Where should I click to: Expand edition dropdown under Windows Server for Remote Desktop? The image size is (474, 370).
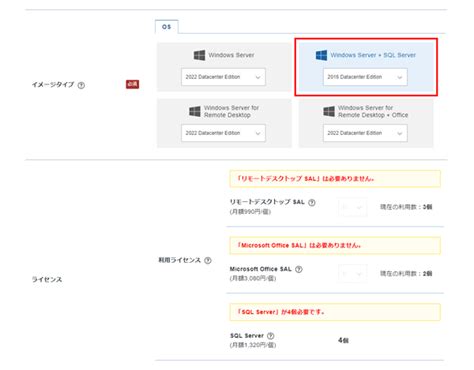223,133
